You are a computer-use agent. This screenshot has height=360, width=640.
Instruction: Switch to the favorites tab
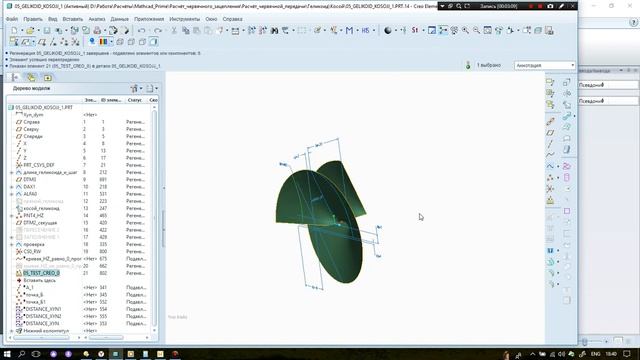pos(47,77)
